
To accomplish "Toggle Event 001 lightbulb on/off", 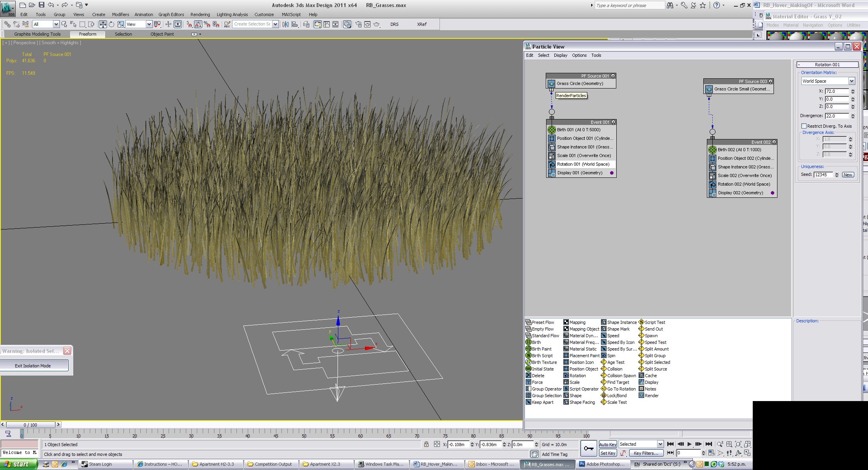I will (x=614, y=122).
